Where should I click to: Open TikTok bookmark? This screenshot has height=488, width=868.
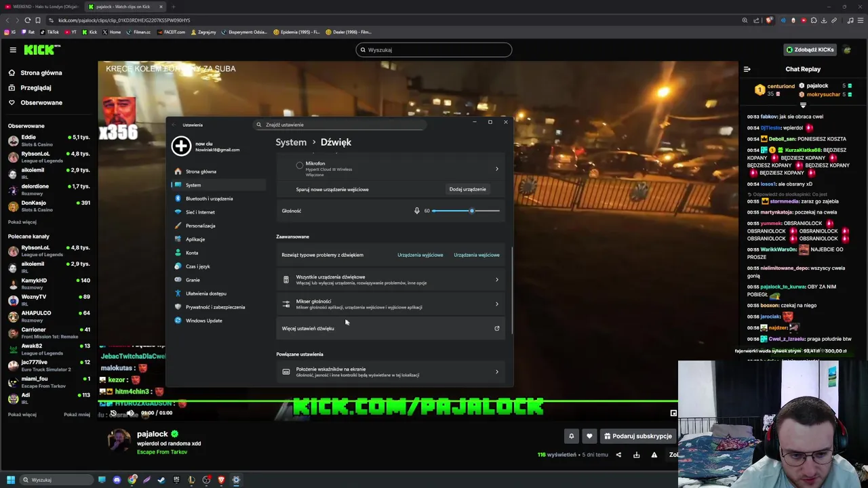(x=50, y=32)
